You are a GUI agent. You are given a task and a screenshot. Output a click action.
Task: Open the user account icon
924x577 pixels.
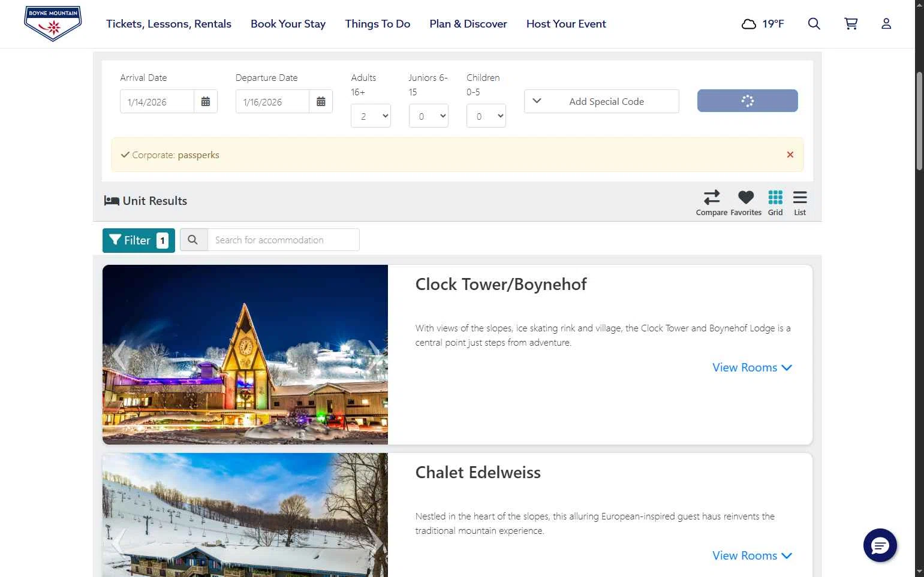pos(886,23)
